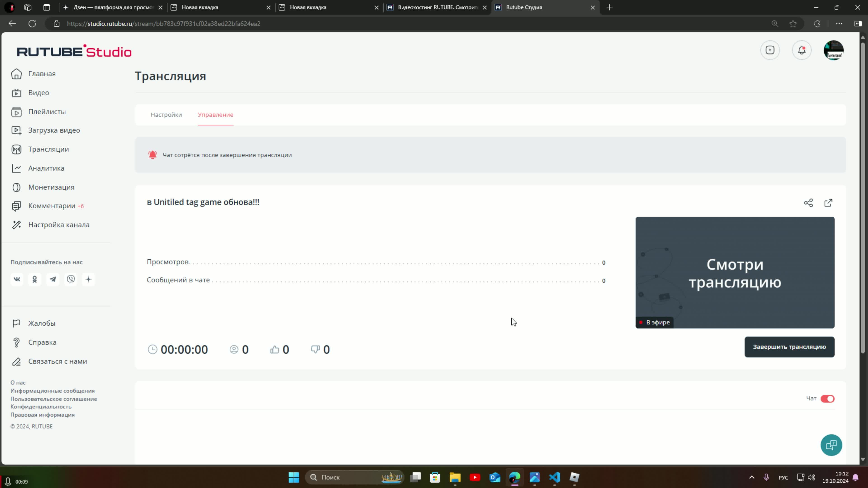This screenshot has width=868, height=488.
Task: Open Visual Studio Code from taskbar
Action: (555, 477)
